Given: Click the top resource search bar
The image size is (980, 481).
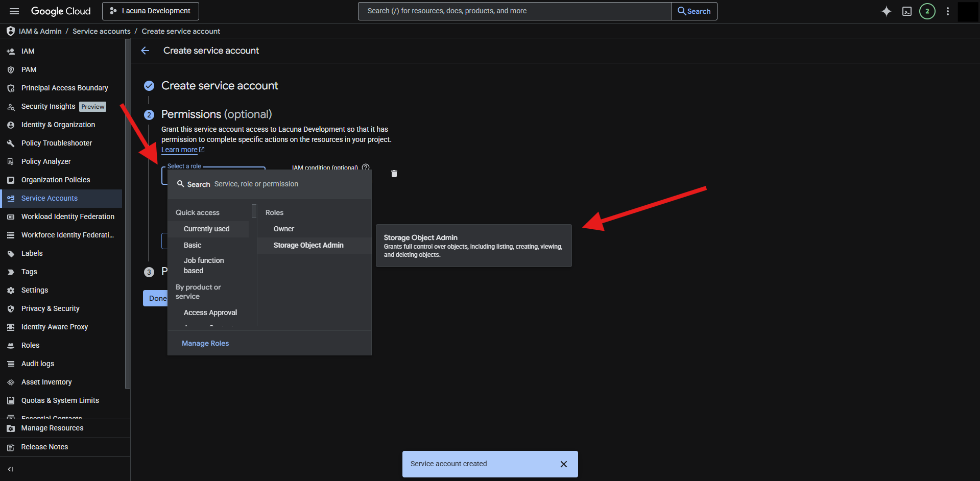Looking at the screenshot, I should (514, 11).
